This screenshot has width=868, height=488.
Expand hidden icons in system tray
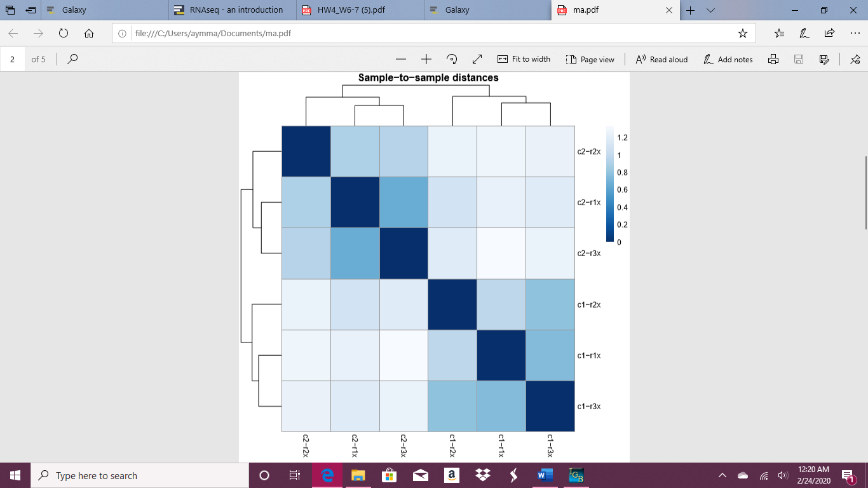point(722,475)
